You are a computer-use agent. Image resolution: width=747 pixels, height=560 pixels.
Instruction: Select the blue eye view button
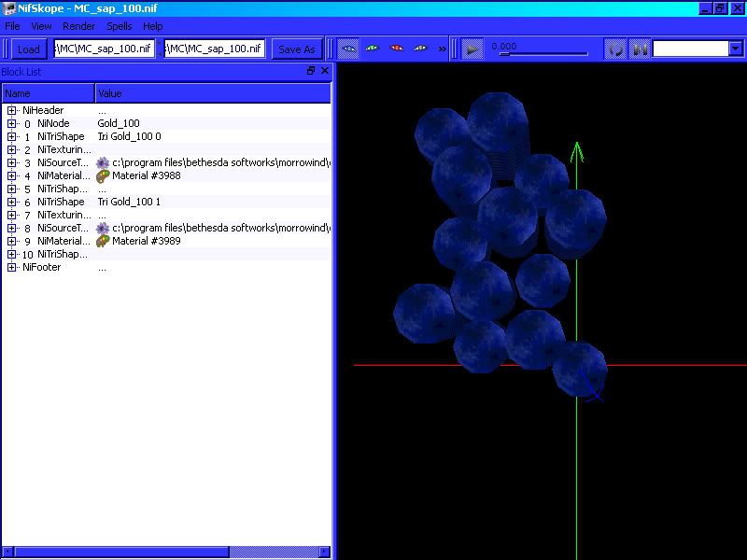pos(348,49)
